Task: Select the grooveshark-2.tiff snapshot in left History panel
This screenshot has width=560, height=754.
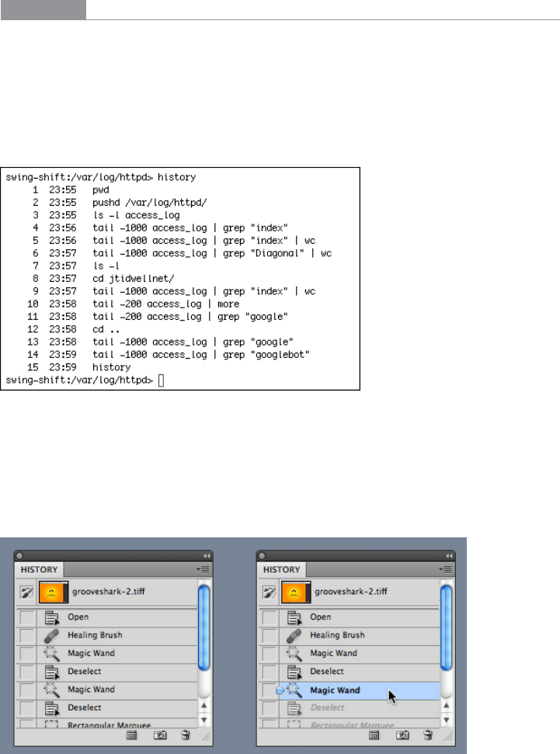Action: (x=108, y=592)
